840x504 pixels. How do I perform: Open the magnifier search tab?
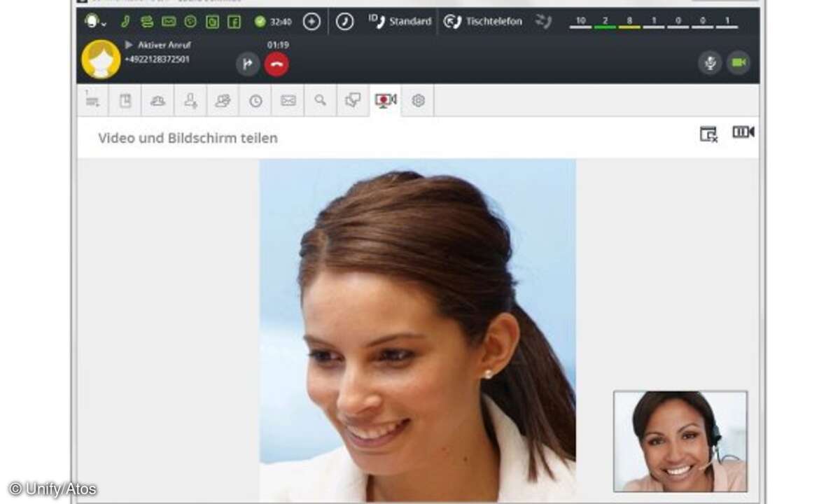[321, 101]
